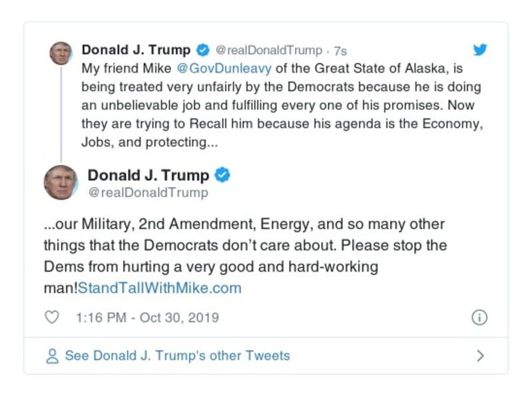Open the parent tweet's 7s timestamp
532x396 pixels.
click(x=340, y=51)
